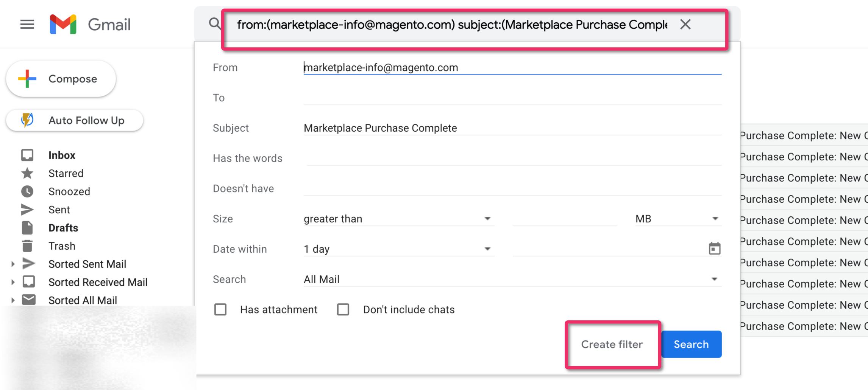Click the blue Search button
868x390 pixels.
691,344
